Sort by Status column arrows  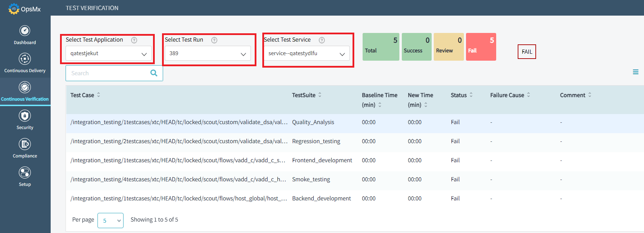pyautogui.click(x=471, y=95)
